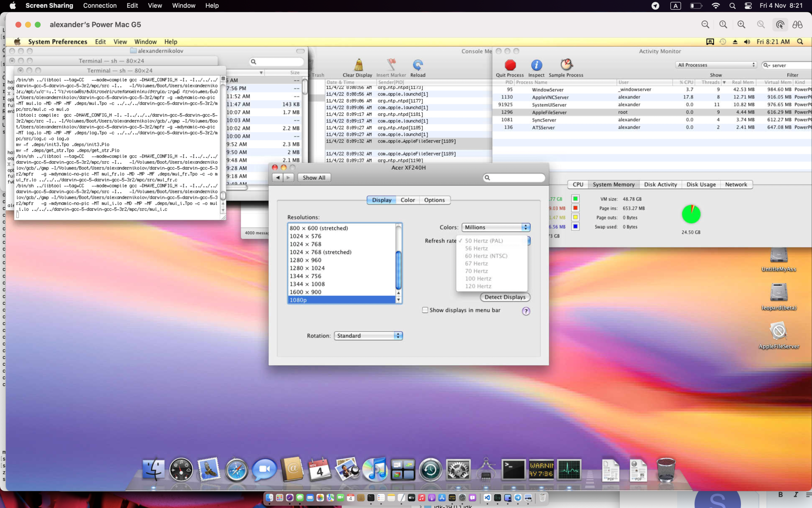812x508 pixels.
Task: Click Clear Display in the Console window
Action: (357, 68)
